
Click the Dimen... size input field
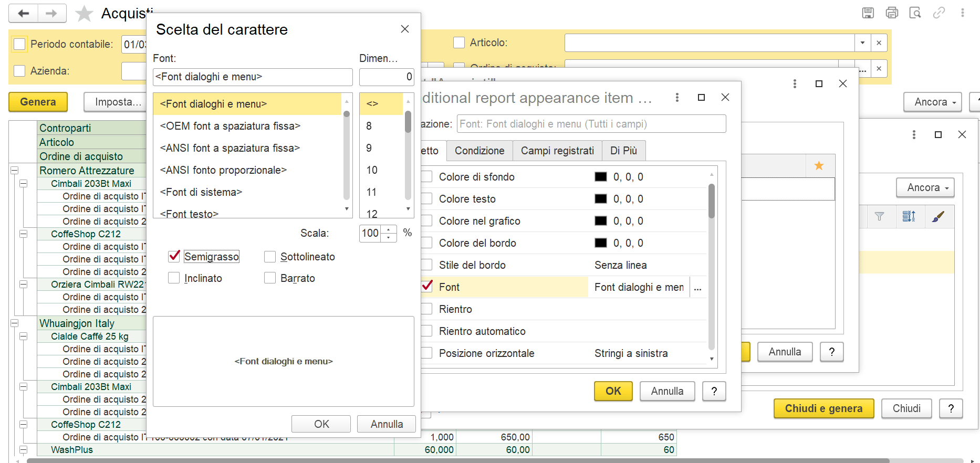[387, 77]
